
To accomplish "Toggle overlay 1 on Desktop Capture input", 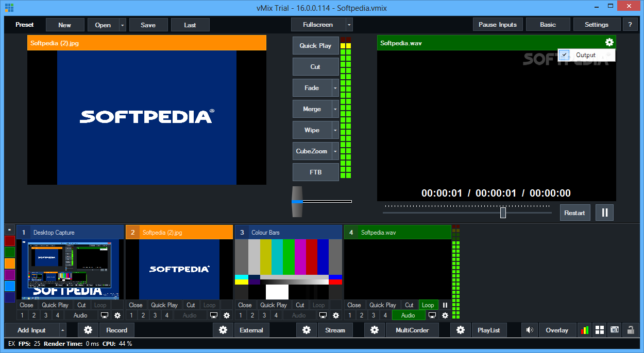I will point(22,315).
